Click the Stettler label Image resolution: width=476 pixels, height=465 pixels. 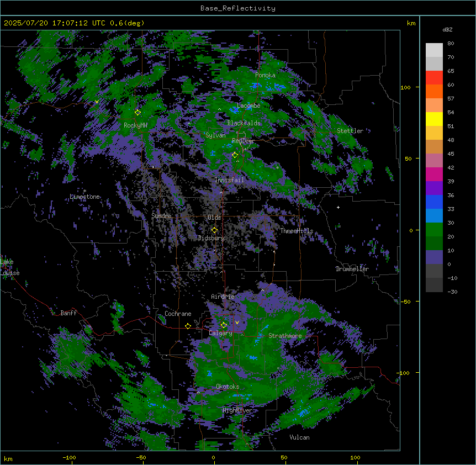coord(350,131)
